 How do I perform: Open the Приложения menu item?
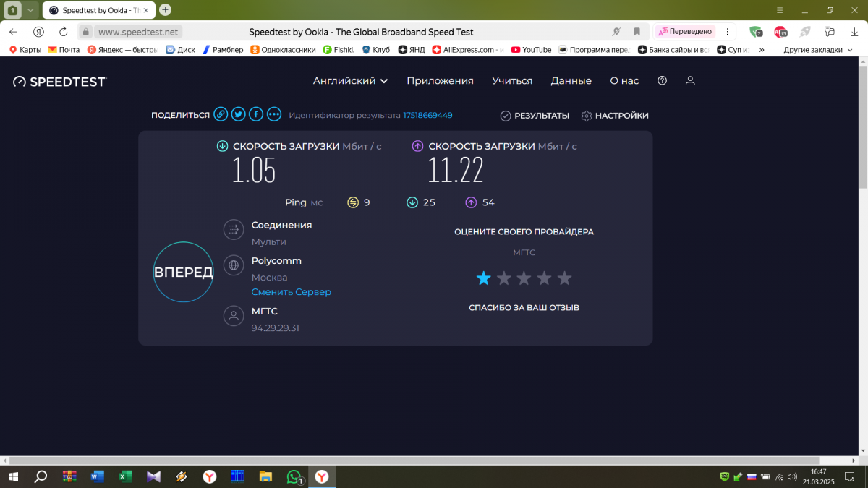[x=440, y=81]
